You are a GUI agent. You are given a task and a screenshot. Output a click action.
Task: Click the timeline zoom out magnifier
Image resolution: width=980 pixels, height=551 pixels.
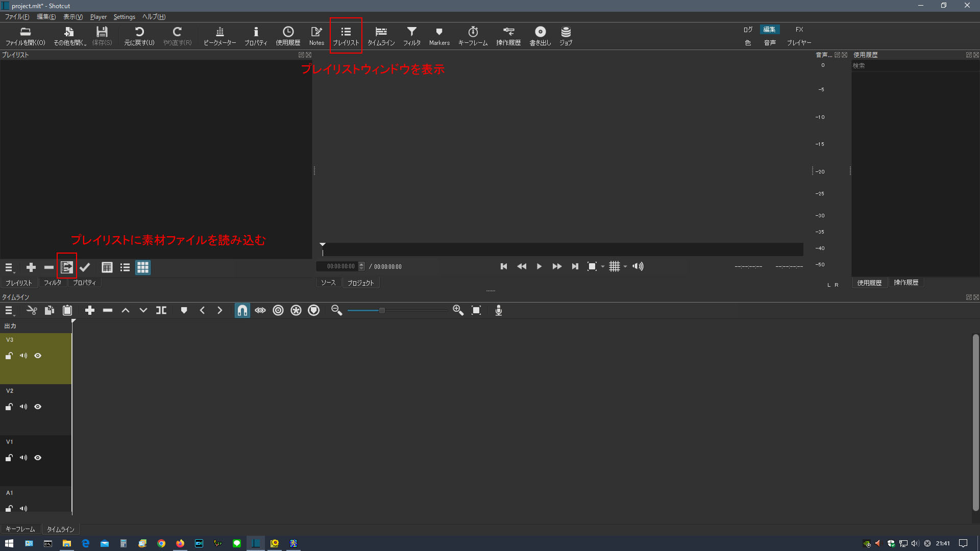[x=336, y=310]
